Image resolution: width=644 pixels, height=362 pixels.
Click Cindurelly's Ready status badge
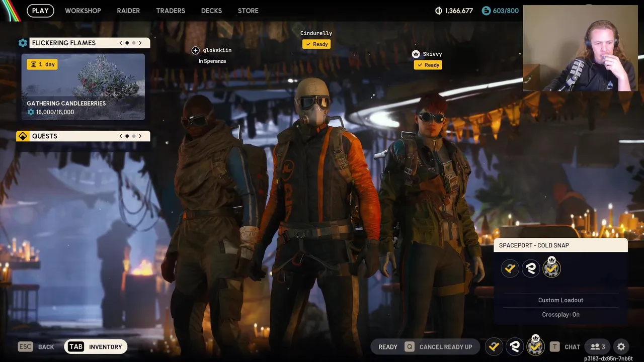316,44
